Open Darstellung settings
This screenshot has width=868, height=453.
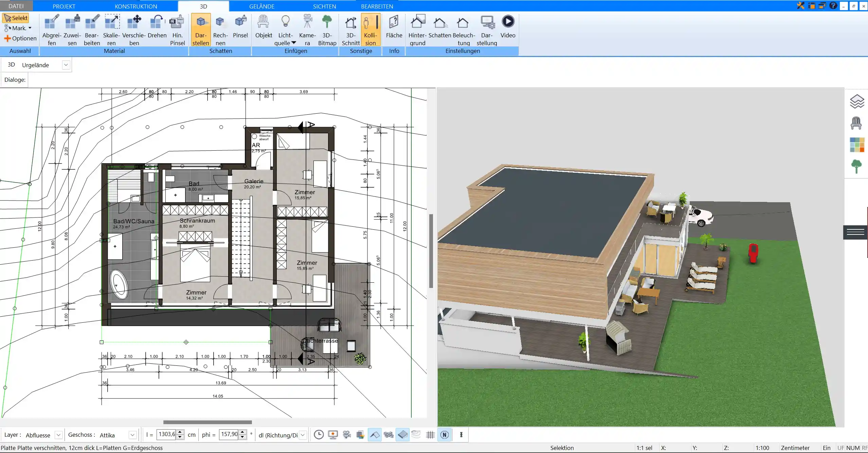click(x=487, y=30)
